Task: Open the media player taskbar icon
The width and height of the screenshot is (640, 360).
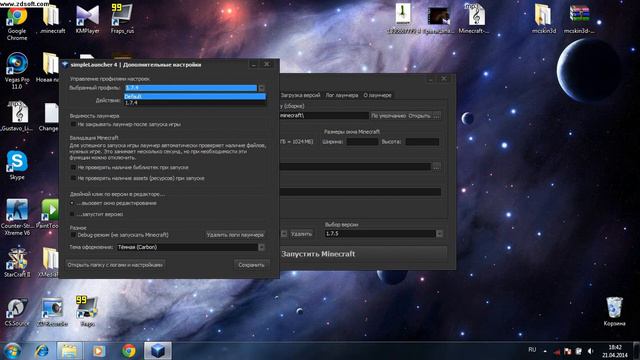Action: [x=99, y=351]
